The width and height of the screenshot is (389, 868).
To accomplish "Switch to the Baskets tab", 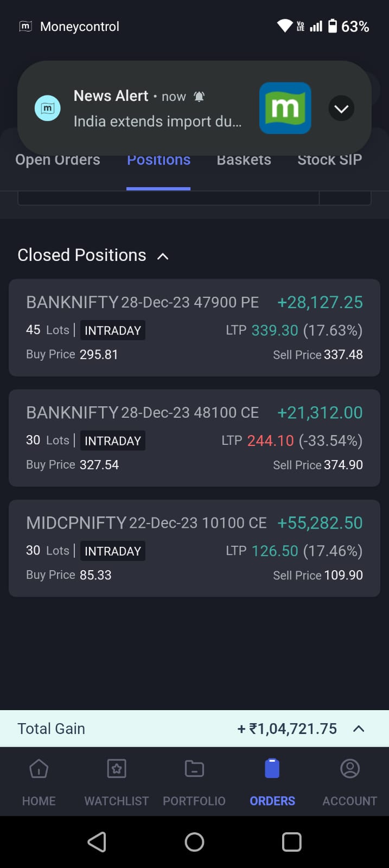I will [244, 161].
